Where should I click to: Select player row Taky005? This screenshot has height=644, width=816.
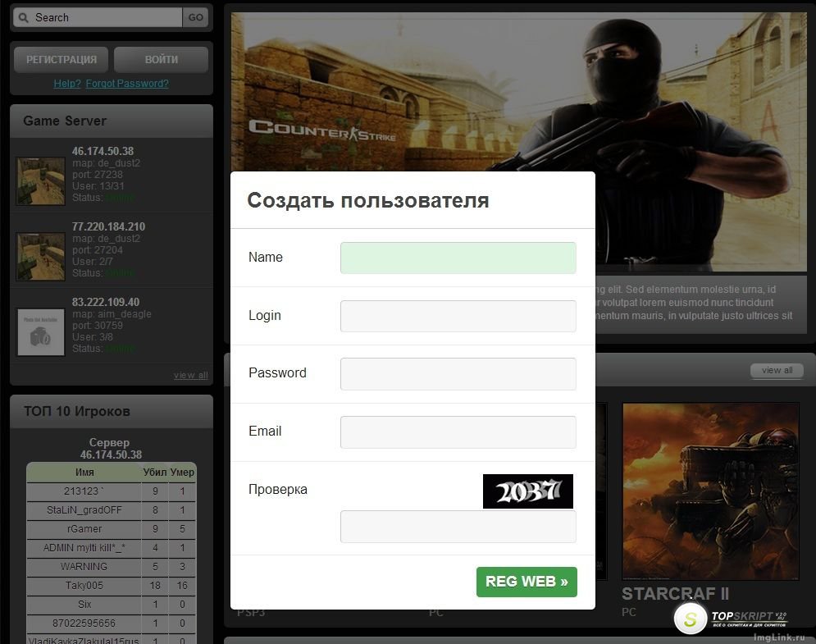pos(112,585)
